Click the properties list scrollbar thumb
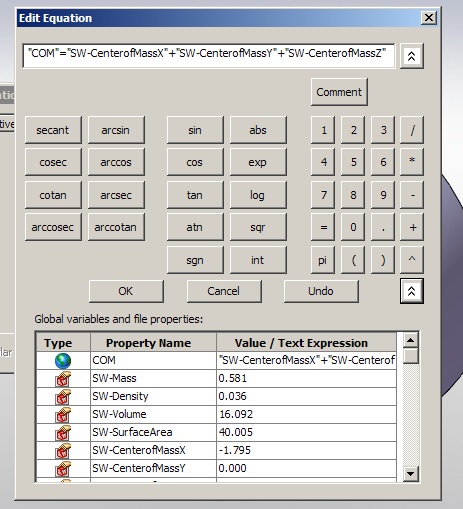Image resolution: width=463 pixels, height=509 pixels. click(x=411, y=356)
